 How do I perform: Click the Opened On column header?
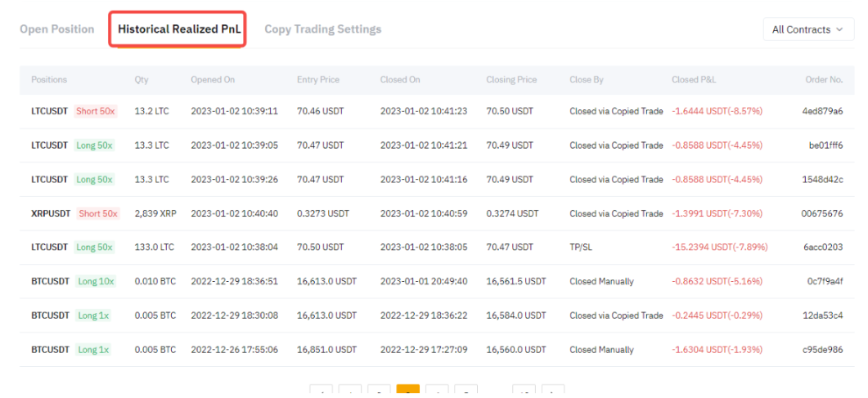[x=213, y=80]
